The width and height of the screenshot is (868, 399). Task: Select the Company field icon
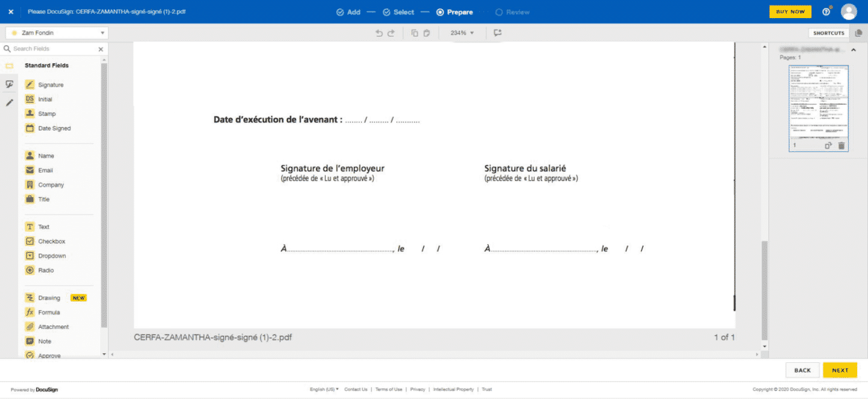30,185
